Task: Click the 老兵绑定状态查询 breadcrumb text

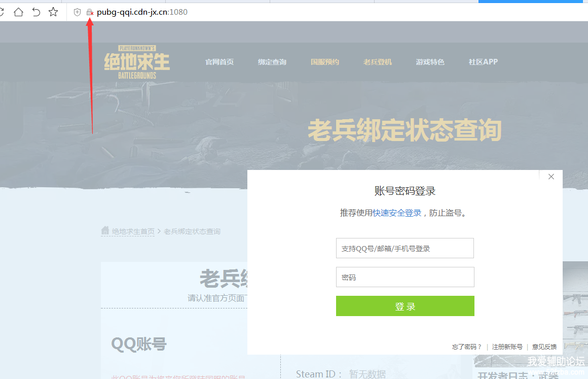Action: 192,231
